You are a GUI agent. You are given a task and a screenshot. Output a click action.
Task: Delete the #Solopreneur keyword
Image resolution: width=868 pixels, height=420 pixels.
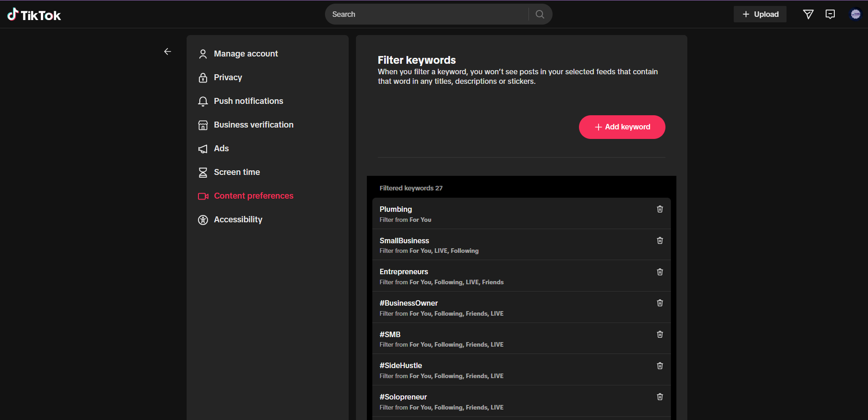(x=660, y=397)
